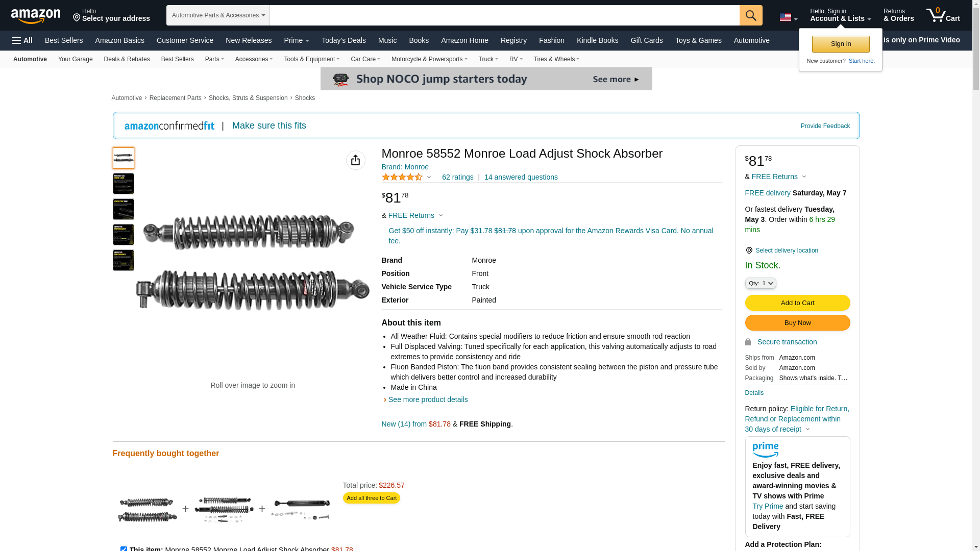Open Today's Deals in navigation bar

click(x=344, y=40)
